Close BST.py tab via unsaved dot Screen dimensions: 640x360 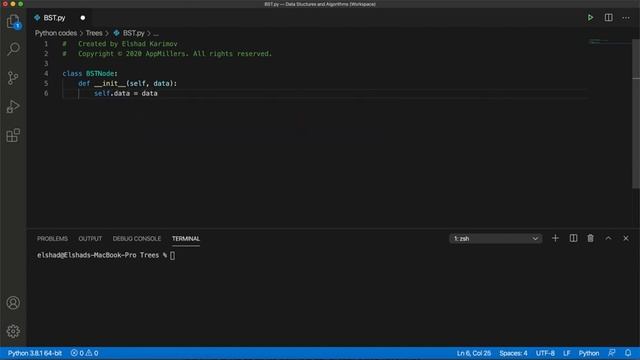(x=83, y=18)
